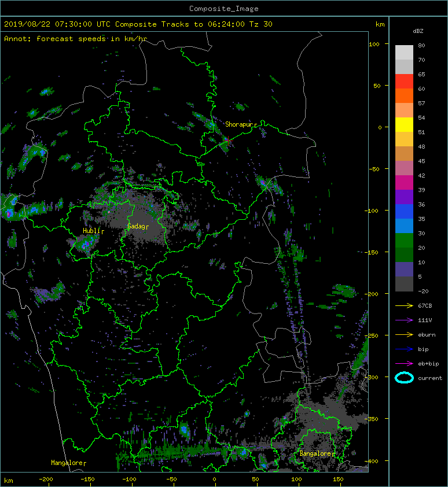The height and width of the screenshot is (487, 448).
Task: Click the 0 tick on horizontal axis
Action: point(215,479)
